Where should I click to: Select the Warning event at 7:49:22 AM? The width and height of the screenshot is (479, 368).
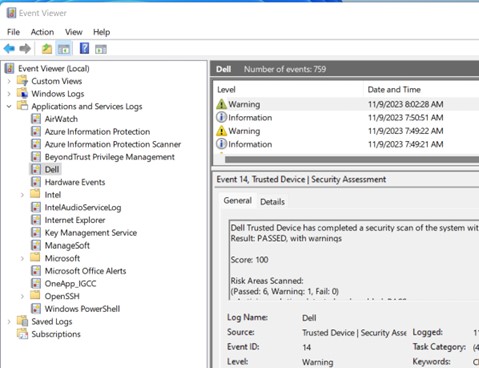pyautogui.click(x=347, y=131)
